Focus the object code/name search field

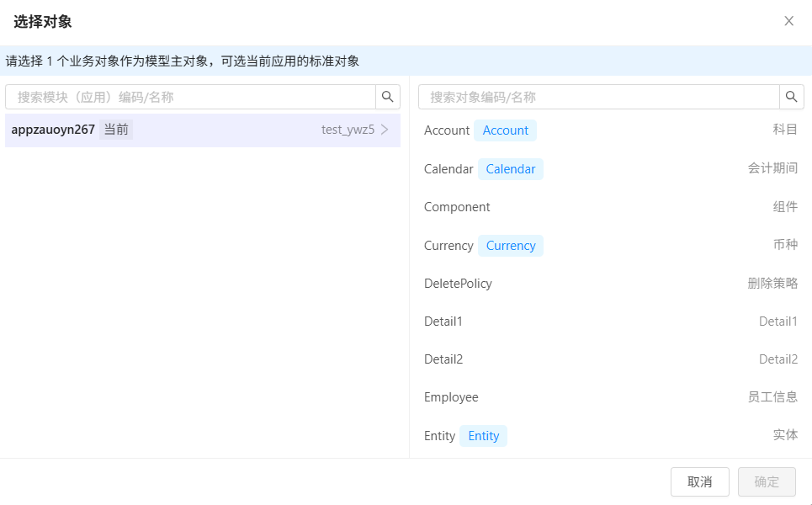point(599,97)
